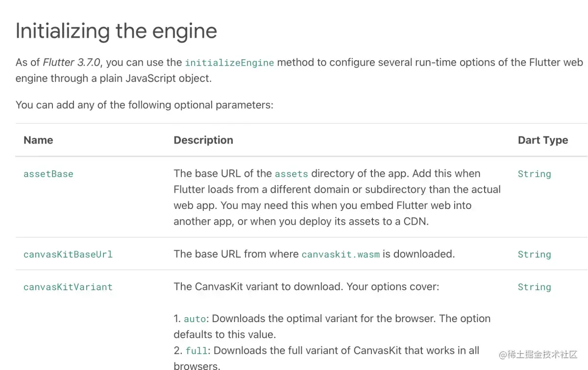Screen dimensions: 588x370
Task: Click the 'Dart Type' column header
Action: pyautogui.click(x=542, y=140)
